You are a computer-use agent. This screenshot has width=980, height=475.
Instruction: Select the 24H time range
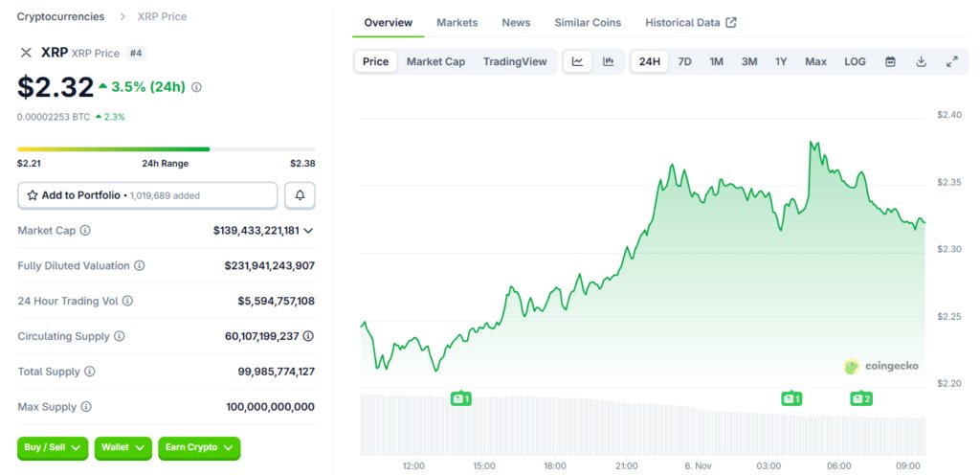point(650,61)
